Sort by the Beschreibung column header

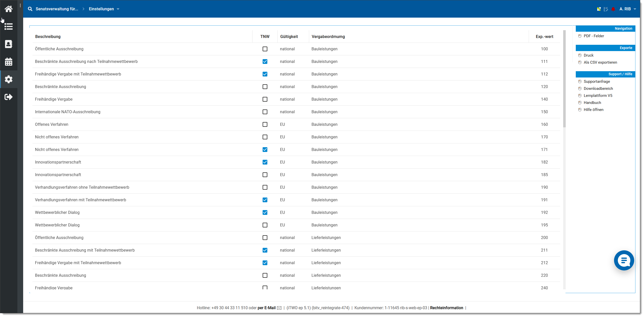tap(48, 37)
